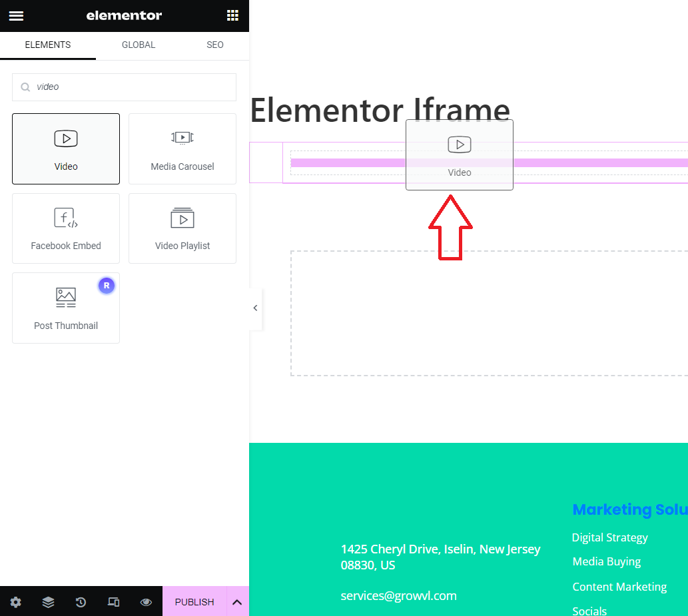688x616 pixels.
Task: Switch to the GLOBAL tab
Action: pos(138,45)
